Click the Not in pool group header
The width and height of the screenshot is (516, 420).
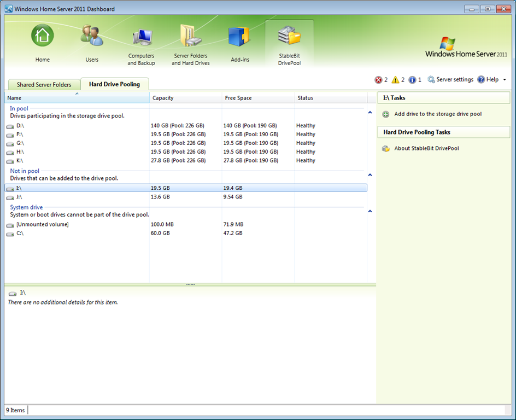(25, 171)
